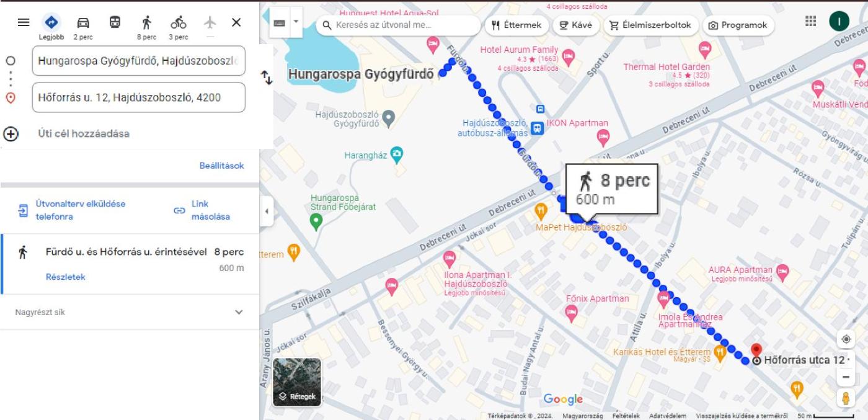Center map on my location button
This screenshot has height=420, width=868.
(x=846, y=339)
